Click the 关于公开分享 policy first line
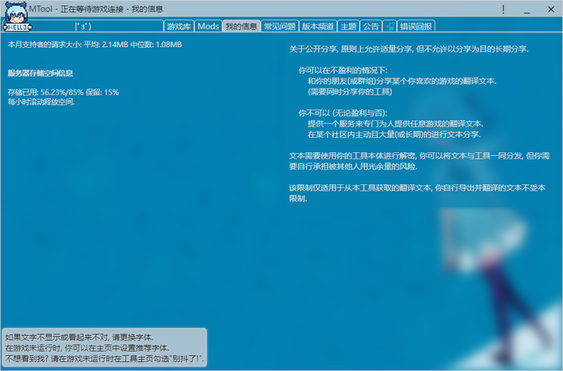 tap(409, 49)
